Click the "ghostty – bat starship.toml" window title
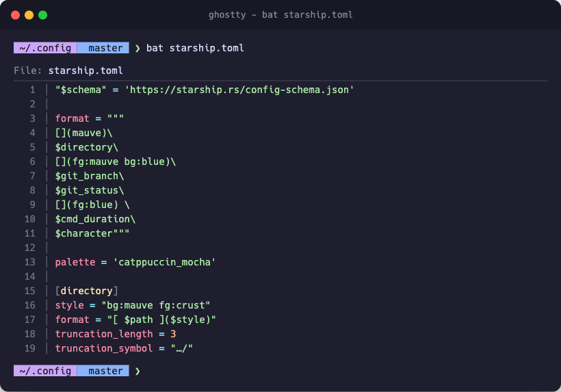The image size is (561, 392). coord(280,14)
